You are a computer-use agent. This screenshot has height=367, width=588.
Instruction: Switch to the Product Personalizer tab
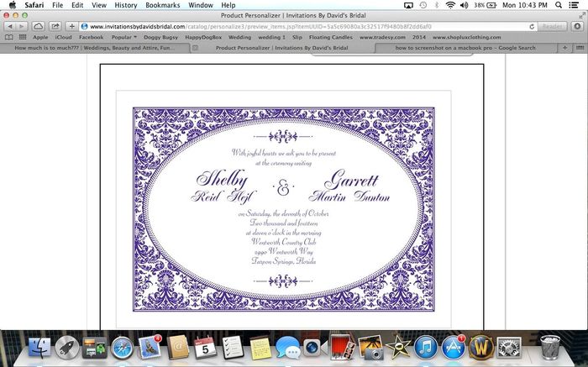[282, 48]
